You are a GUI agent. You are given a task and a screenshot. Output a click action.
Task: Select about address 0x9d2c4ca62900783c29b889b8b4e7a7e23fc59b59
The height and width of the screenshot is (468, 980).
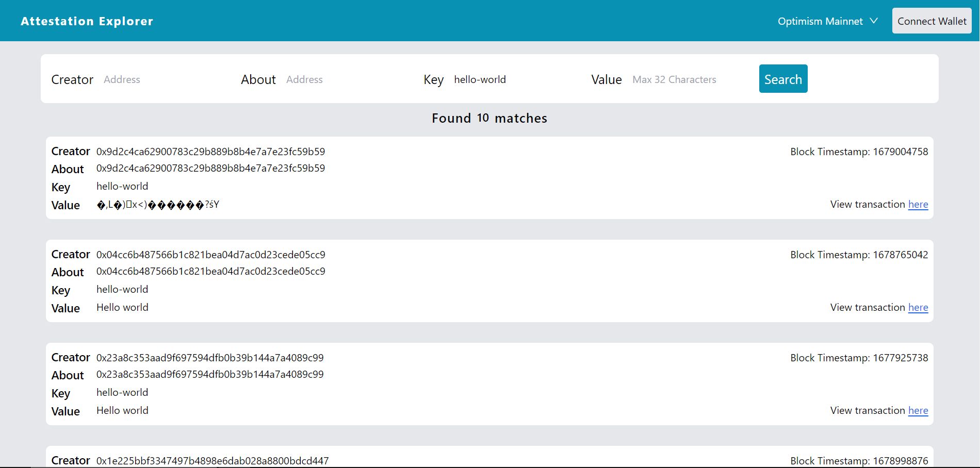210,168
